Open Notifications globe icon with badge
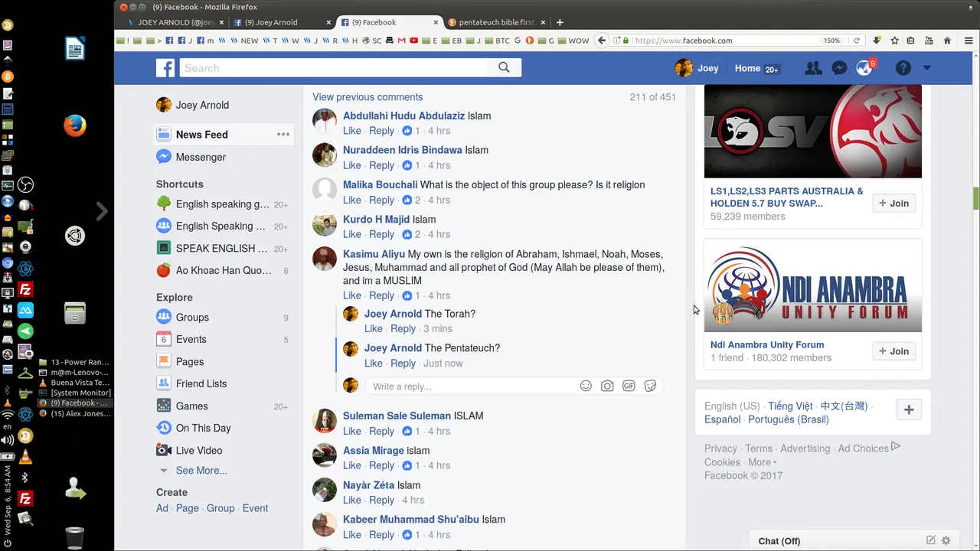Screen dimensions: 980x551 point(864,68)
